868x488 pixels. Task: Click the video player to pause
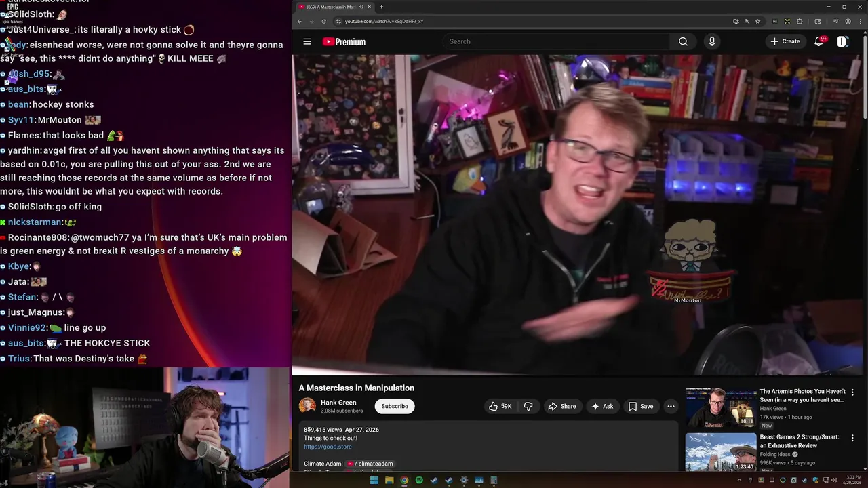point(577,214)
